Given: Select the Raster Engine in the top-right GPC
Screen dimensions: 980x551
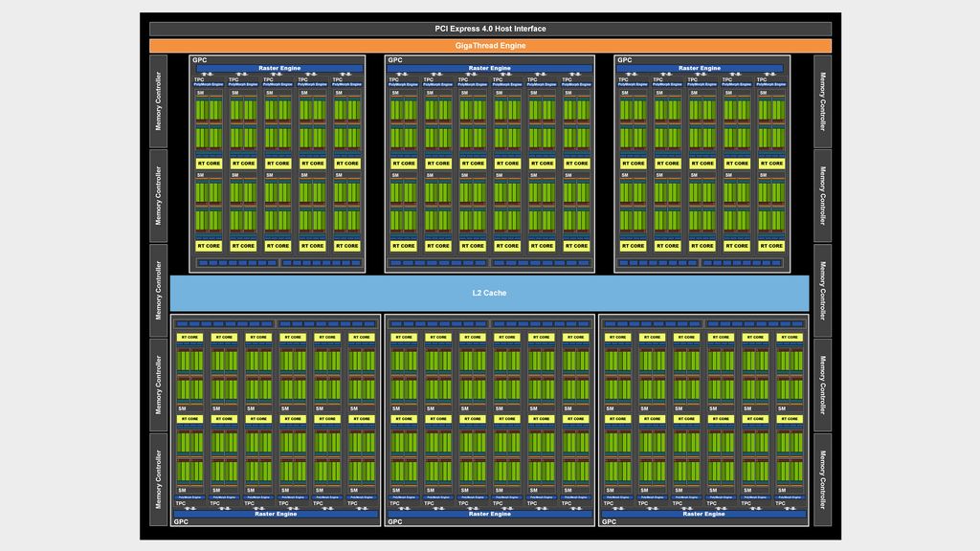Looking at the screenshot, I should pyautogui.click(x=700, y=68).
